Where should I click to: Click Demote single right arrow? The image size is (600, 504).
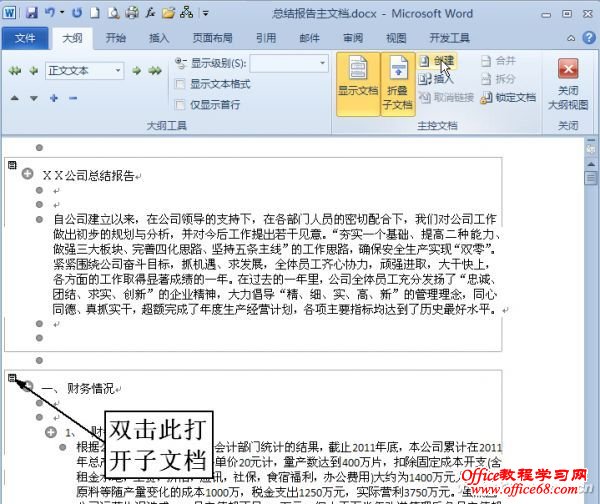136,71
